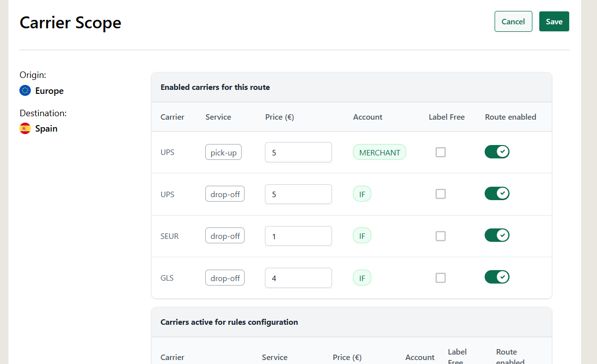Click the IF account badge in GLS row

coord(362,278)
